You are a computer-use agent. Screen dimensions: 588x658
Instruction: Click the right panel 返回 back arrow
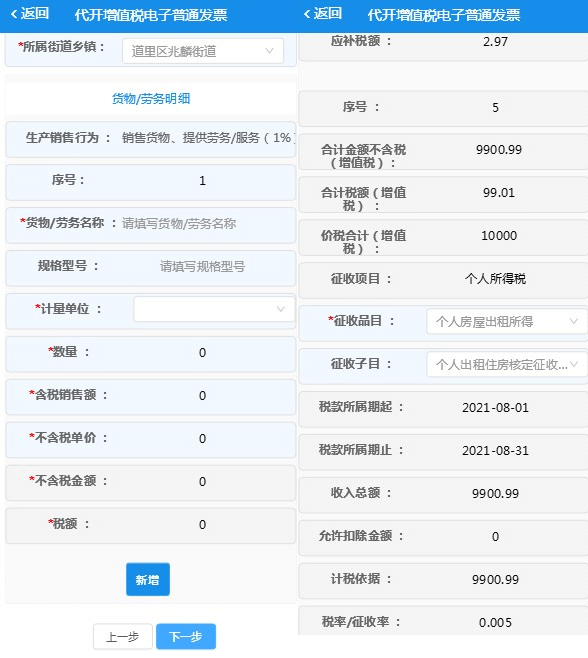[322, 14]
